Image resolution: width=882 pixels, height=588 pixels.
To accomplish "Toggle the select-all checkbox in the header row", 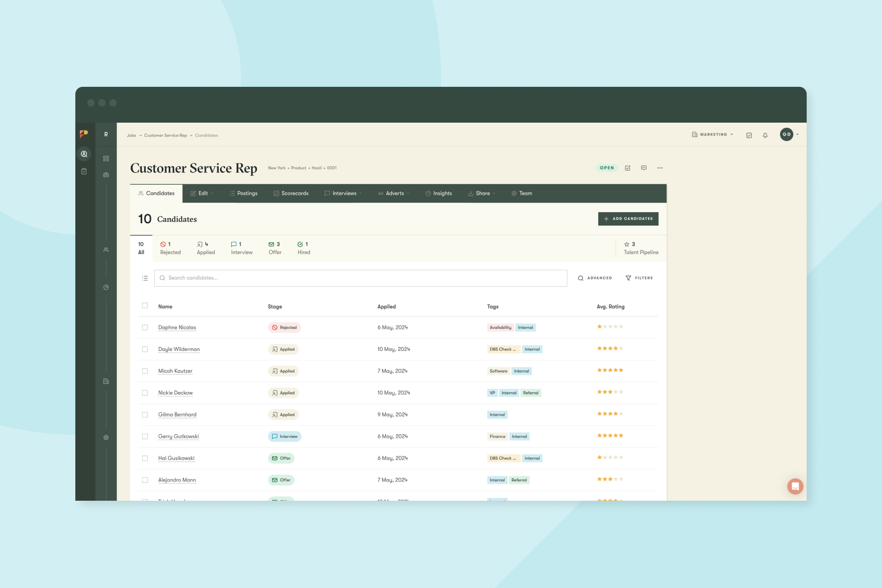I will (145, 305).
